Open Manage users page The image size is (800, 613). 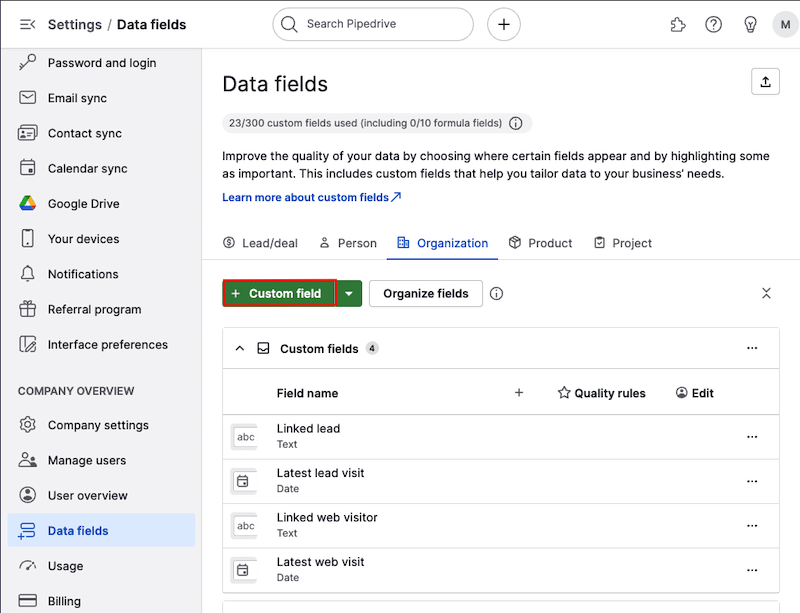(x=102, y=460)
